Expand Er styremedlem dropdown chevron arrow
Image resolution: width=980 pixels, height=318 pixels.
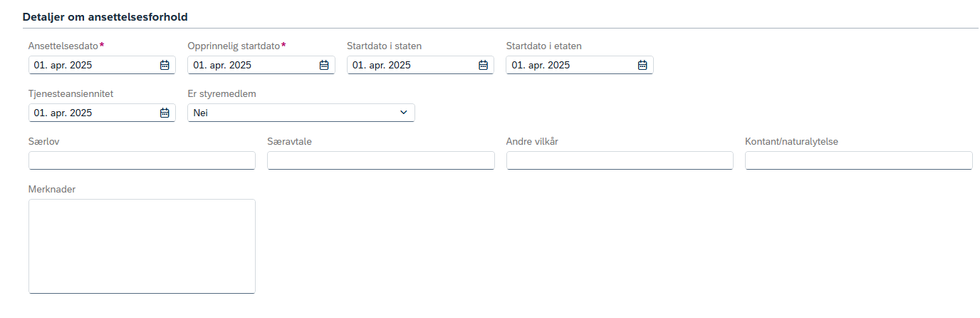tap(404, 113)
